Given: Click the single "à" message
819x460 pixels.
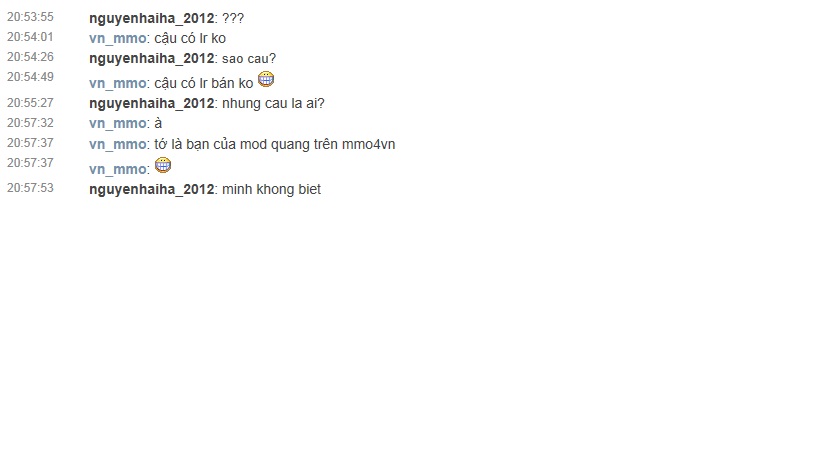Looking at the screenshot, I should [x=158, y=123].
